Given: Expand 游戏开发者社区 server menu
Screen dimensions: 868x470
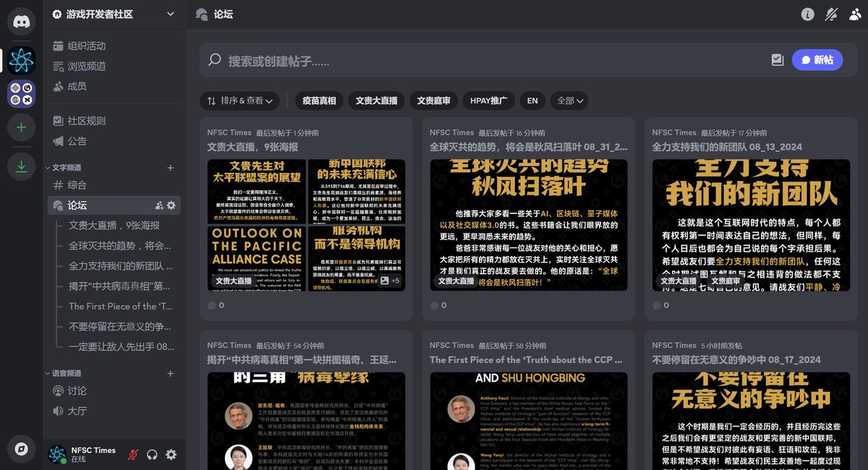Looking at the screenshot, I should point(114,14).
